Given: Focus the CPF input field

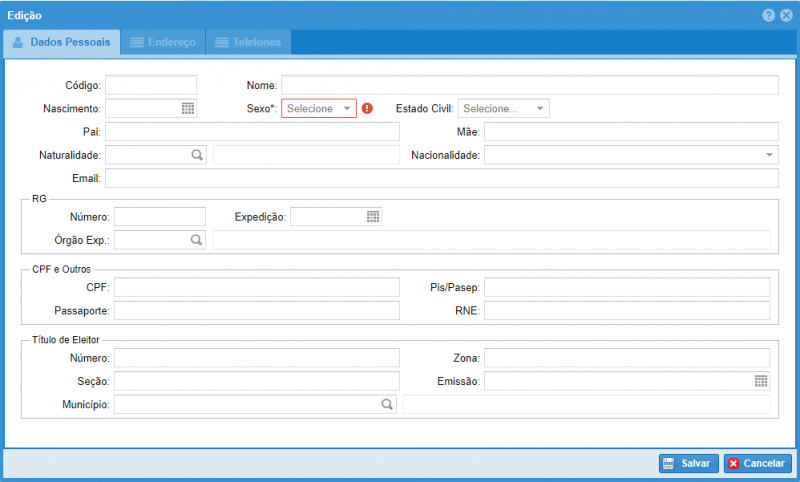Looking at the screenshot, I should point(256,288).
